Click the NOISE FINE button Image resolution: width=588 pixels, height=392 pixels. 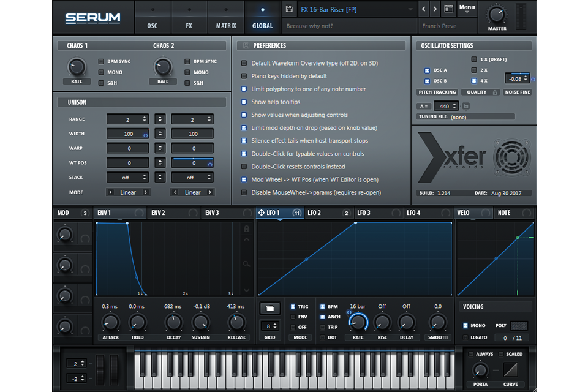click(518, 92)
